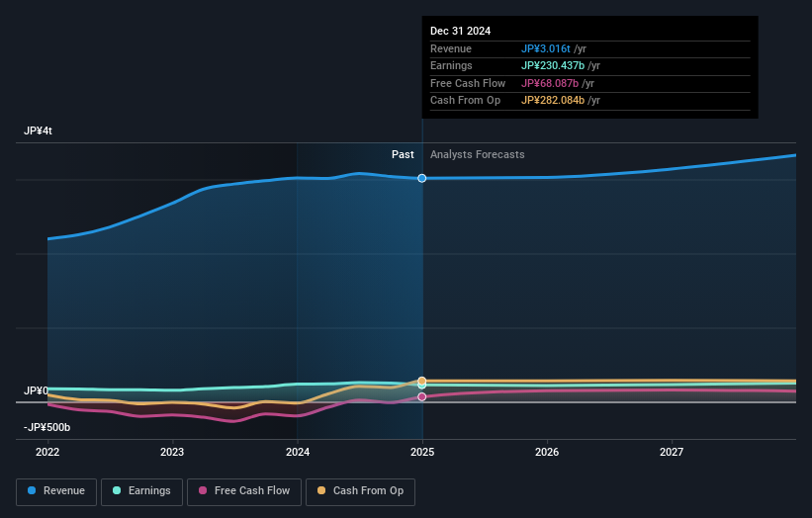Click the 'Free Cash Flow' label in tooltip
The image size is (812, 518).
(468, 83)
